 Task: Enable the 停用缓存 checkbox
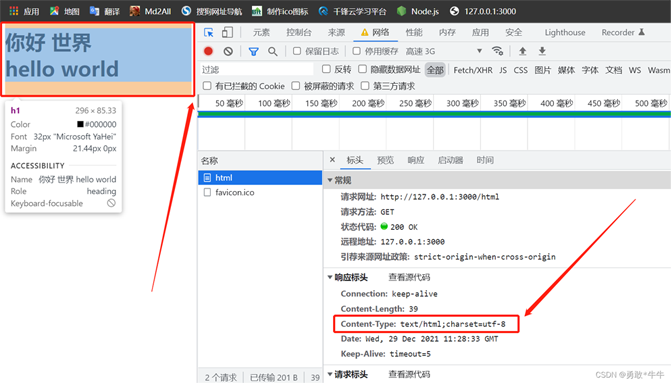click(x=356, y=51)
